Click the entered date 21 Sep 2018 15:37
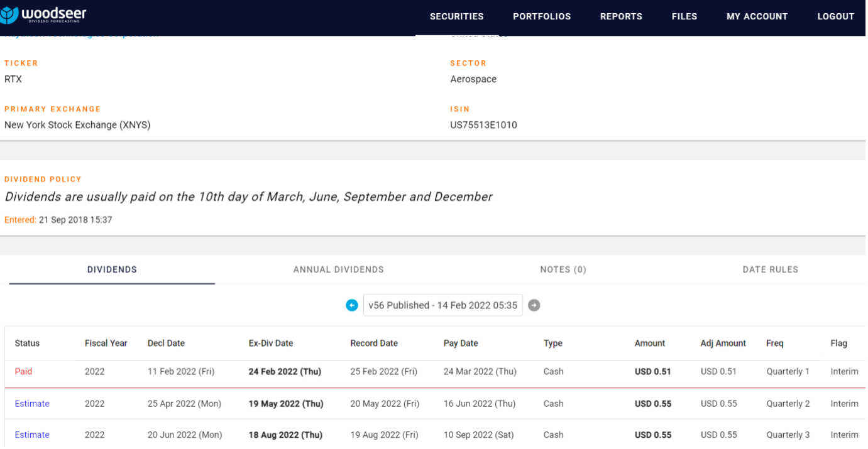Viewport: 868px width, 449px height. point(75,220)
